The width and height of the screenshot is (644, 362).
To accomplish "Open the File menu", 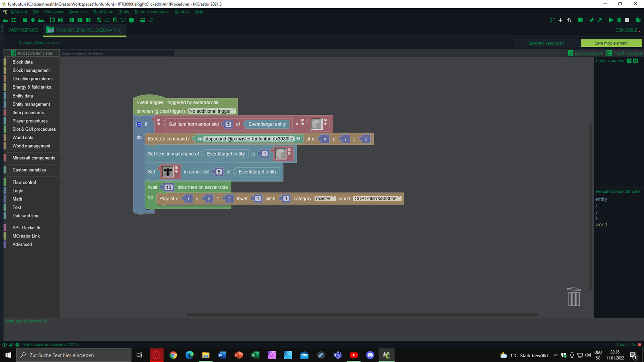I will tap(36, 12).
